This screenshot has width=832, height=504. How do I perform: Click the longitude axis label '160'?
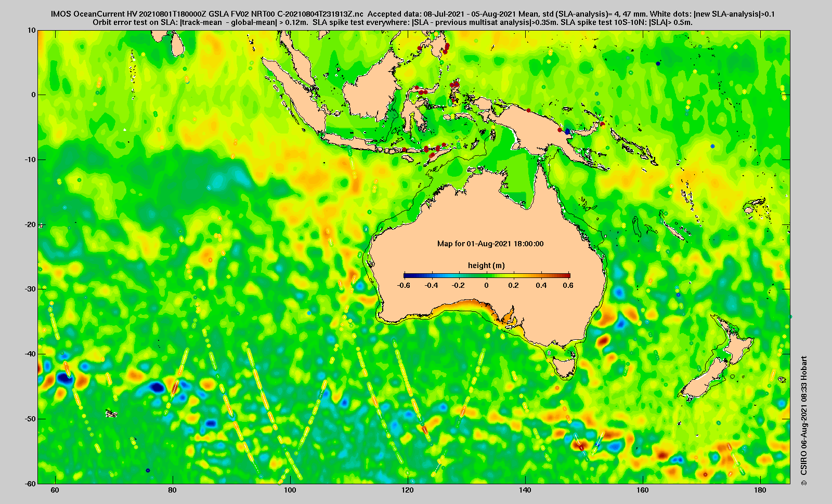coord(643,490)
